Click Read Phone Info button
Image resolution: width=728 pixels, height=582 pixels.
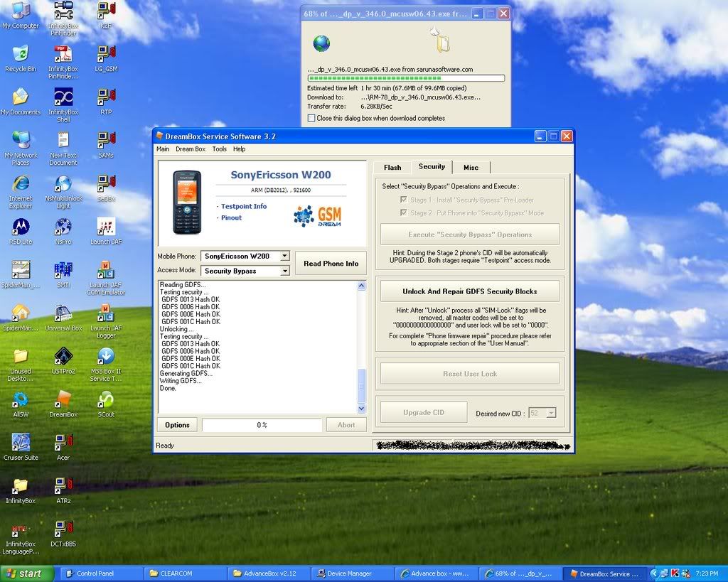[331, 263]
